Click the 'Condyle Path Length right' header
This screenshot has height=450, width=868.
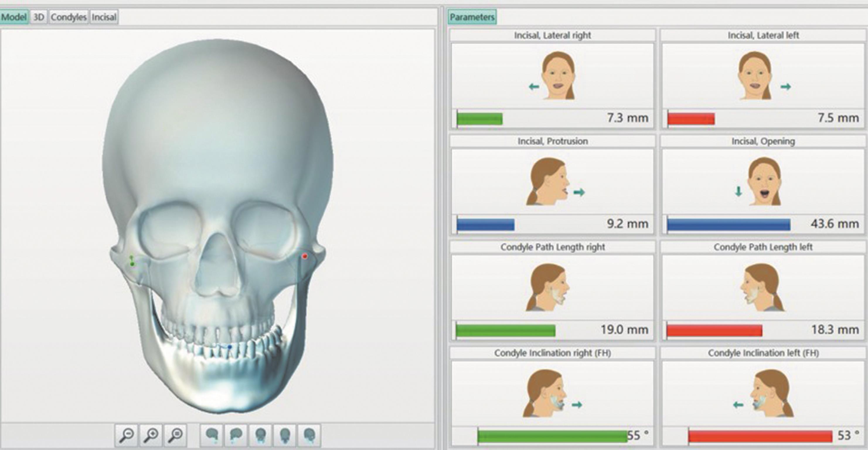[553, 247]
